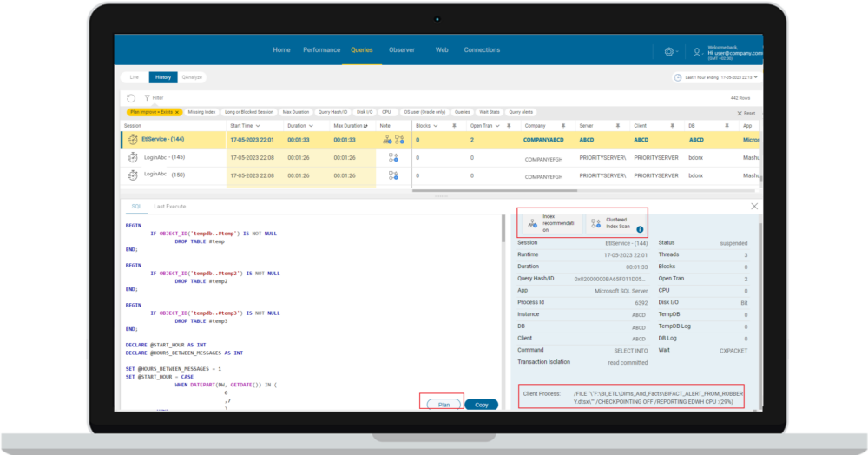Open Start Time column sort dropdown
This screenshot has height=455, width=868.
[258, 126]
